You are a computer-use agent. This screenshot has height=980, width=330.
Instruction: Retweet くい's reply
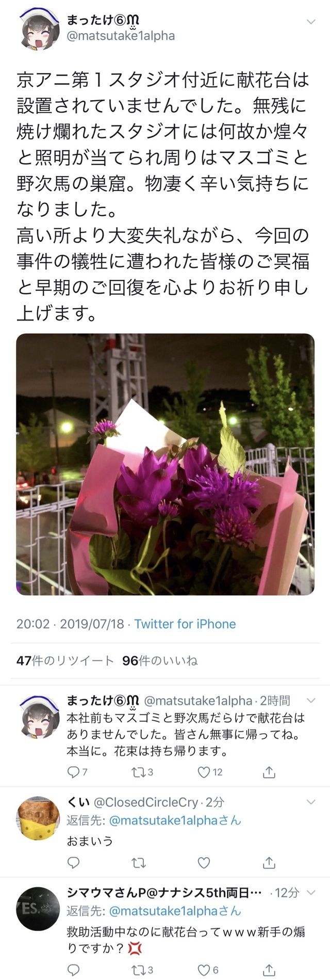[x=139, y=863]
